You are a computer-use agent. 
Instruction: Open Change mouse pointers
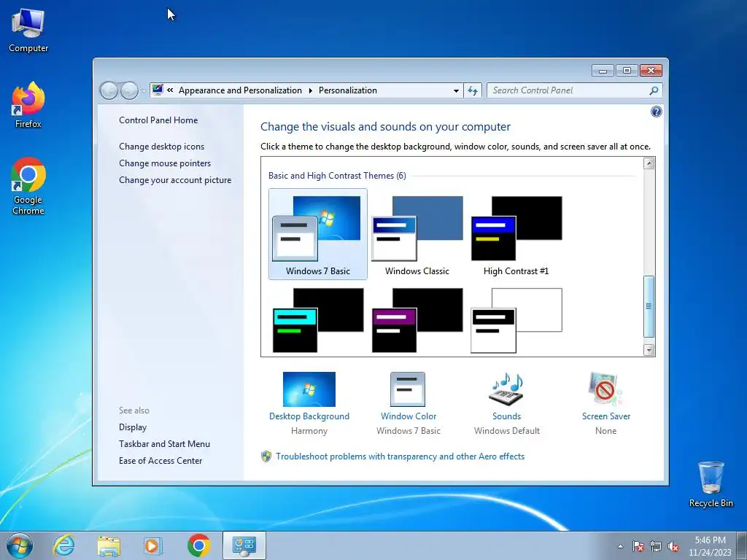[x=165, y=163]
